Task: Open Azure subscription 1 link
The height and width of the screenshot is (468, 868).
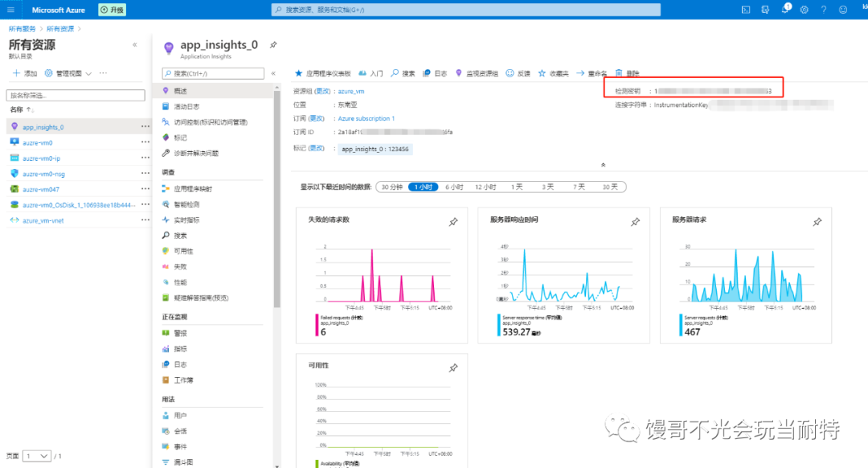Action: [366, 118]
